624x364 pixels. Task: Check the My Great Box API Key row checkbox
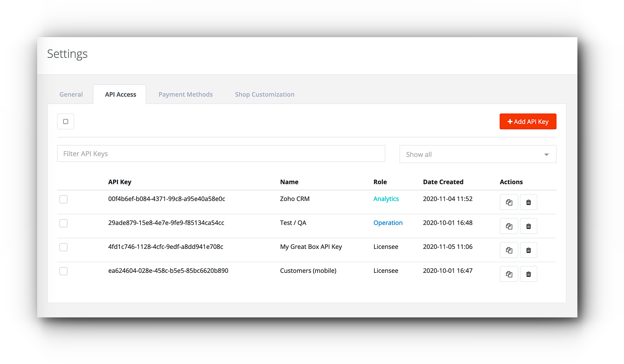coord(63,247)
